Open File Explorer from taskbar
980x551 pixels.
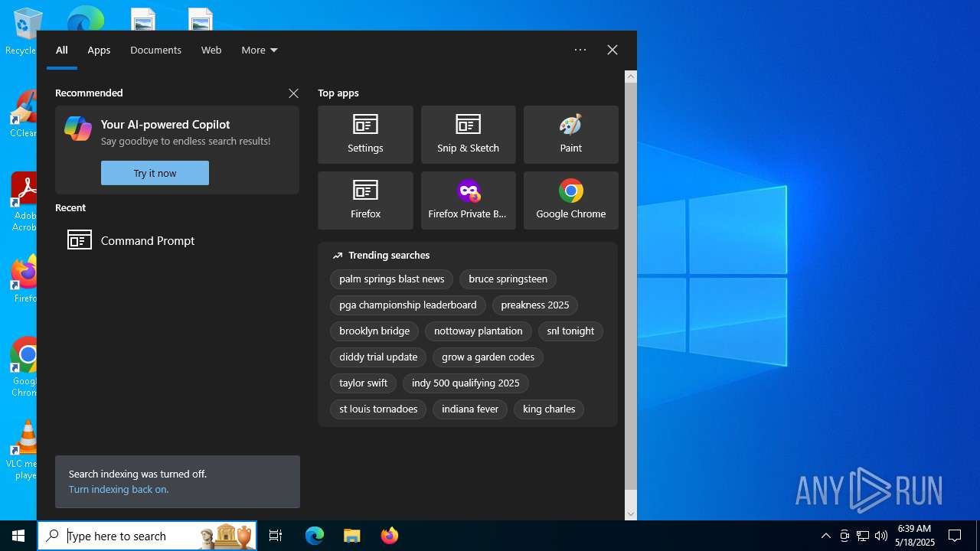coord(351,536)
